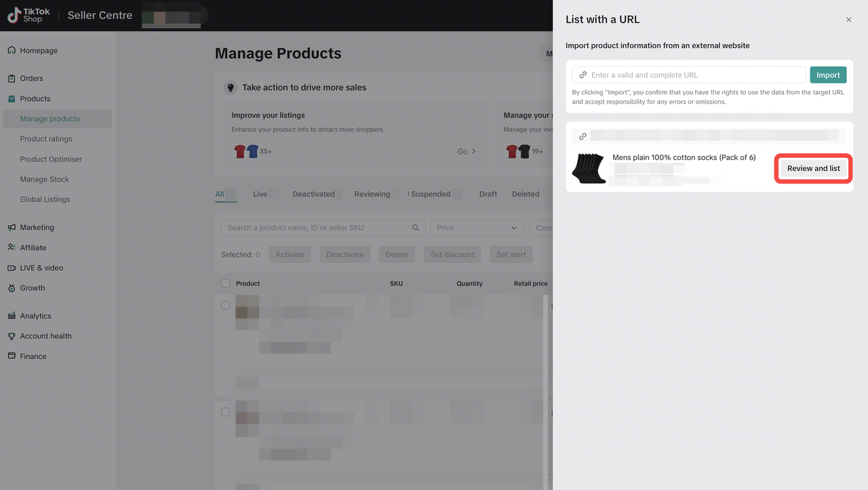
Task: Click the Deactivate bulk button
Action: tap(344, 255)
